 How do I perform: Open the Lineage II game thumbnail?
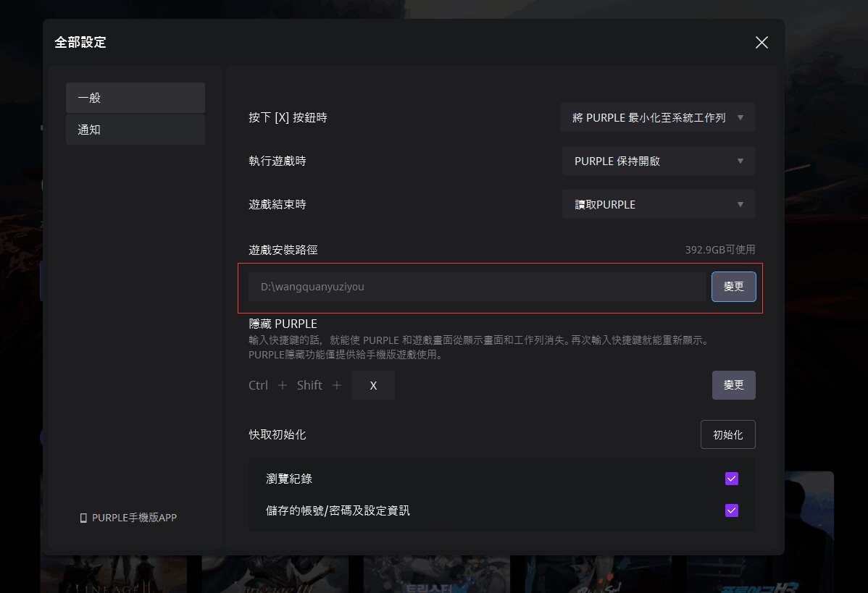point(114,576)
